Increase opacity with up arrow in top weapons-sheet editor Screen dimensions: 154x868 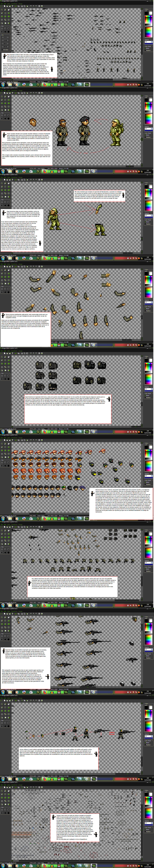pos(152,41)
